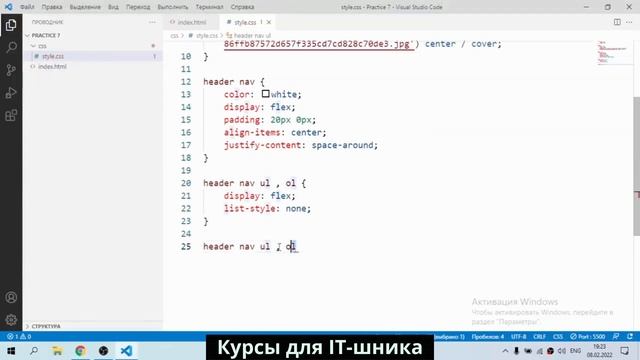Image resolution: width=640 pixels, height=360 pixels.
Task: Click the underlined jpg filename in the code
Action: click(318, 44)
